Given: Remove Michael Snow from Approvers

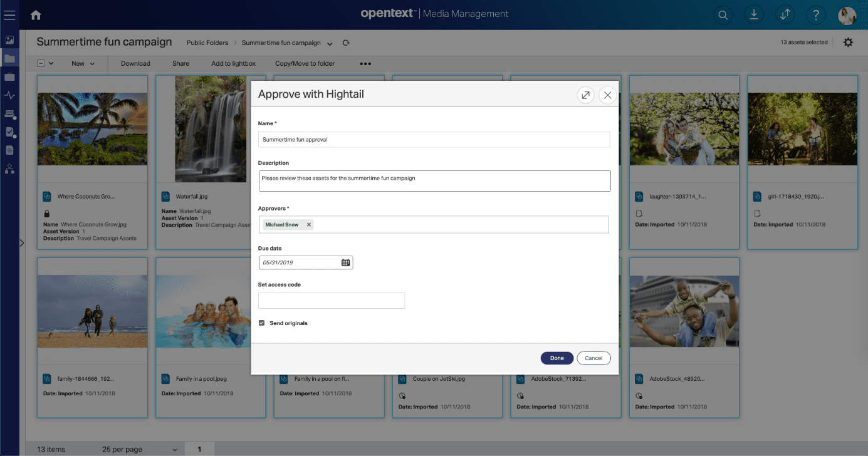Looking at the screenshot, I should [x=308, y=223].
